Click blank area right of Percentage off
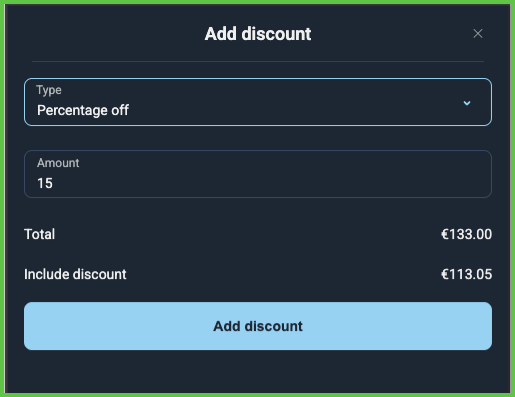The height and width of the screenshot is (397, 515). pyautogui.click(x=293, y=110)
